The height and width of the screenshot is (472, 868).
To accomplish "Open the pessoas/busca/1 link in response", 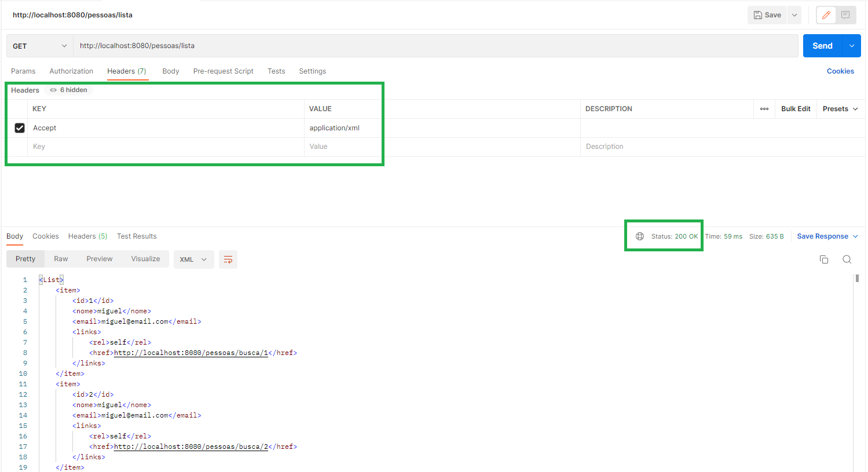I will (x=190, y=352).
